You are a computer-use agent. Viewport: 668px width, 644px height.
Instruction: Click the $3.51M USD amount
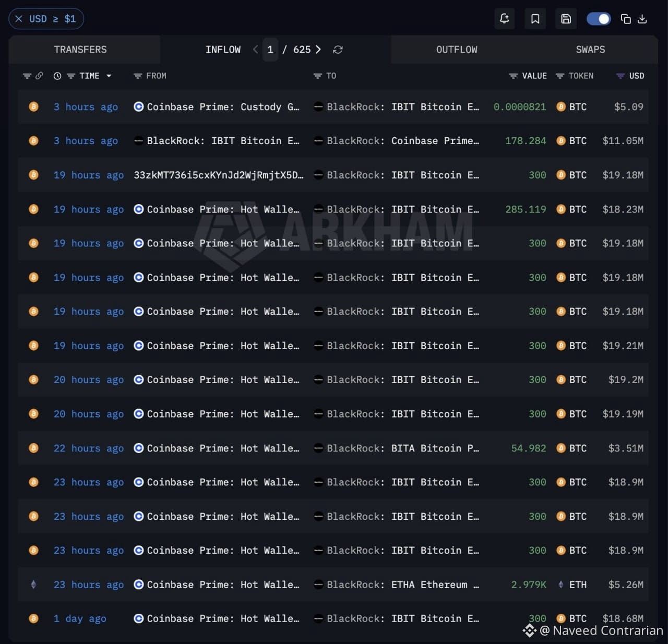tap(626, 448)
